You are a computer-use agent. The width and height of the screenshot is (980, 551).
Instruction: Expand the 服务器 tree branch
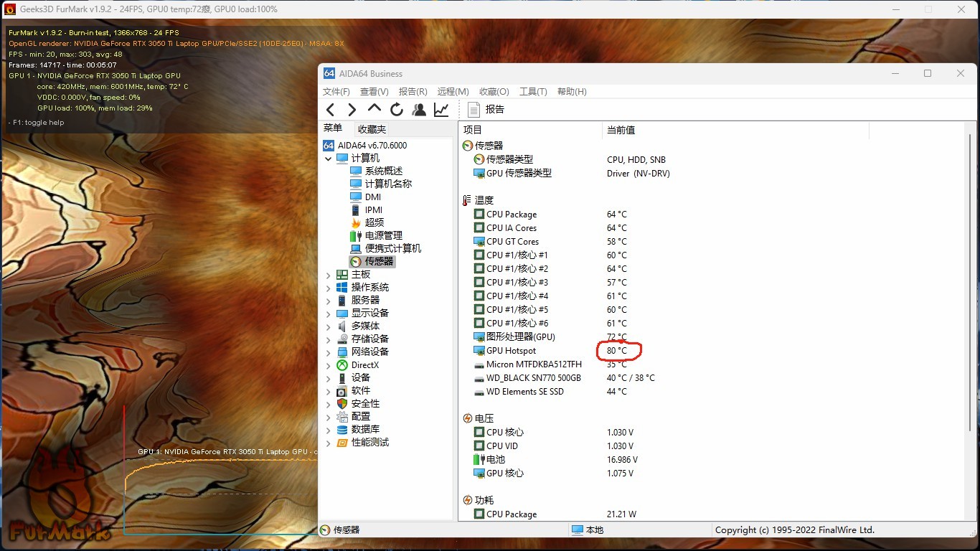pyautogui.click(x=329, y=301)
